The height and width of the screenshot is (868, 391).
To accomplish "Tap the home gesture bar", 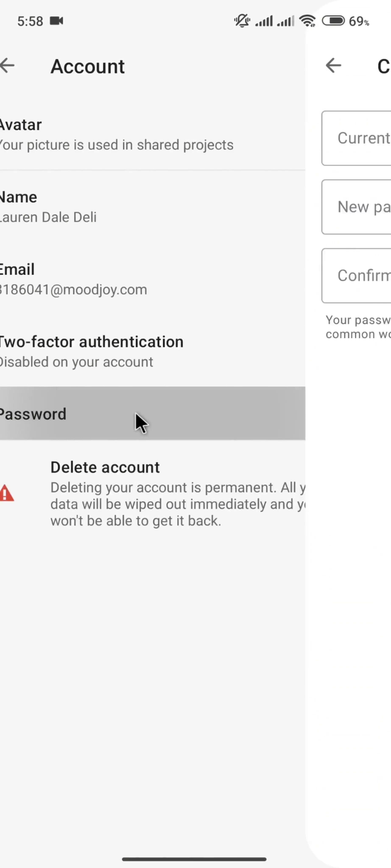I will (194, 859).
